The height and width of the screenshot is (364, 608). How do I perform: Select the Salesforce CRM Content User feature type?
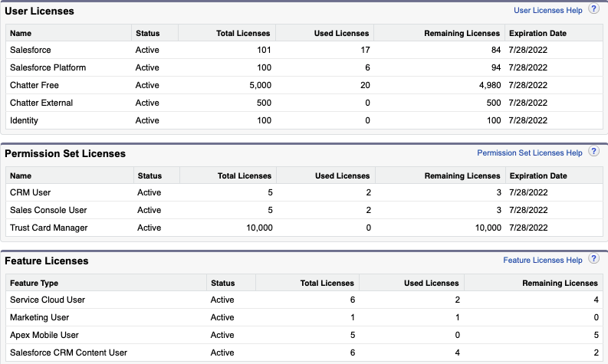coord(68,353)
